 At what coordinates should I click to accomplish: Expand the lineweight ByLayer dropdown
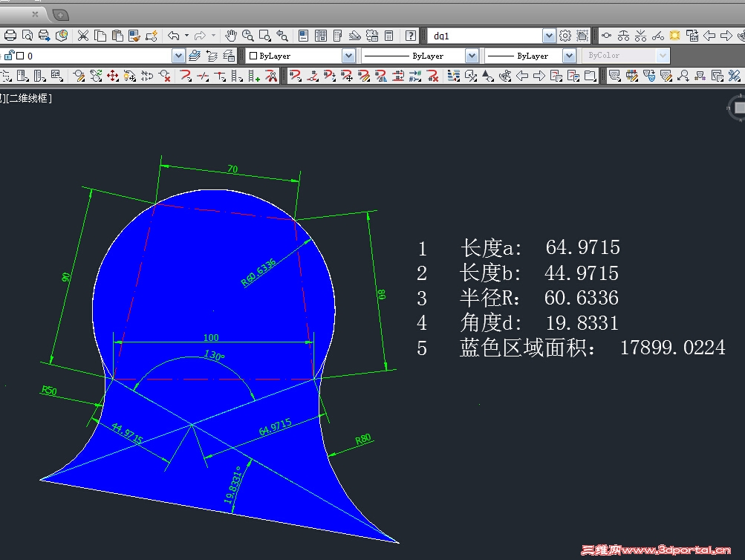pyautogui.click(x=569, y=56)
